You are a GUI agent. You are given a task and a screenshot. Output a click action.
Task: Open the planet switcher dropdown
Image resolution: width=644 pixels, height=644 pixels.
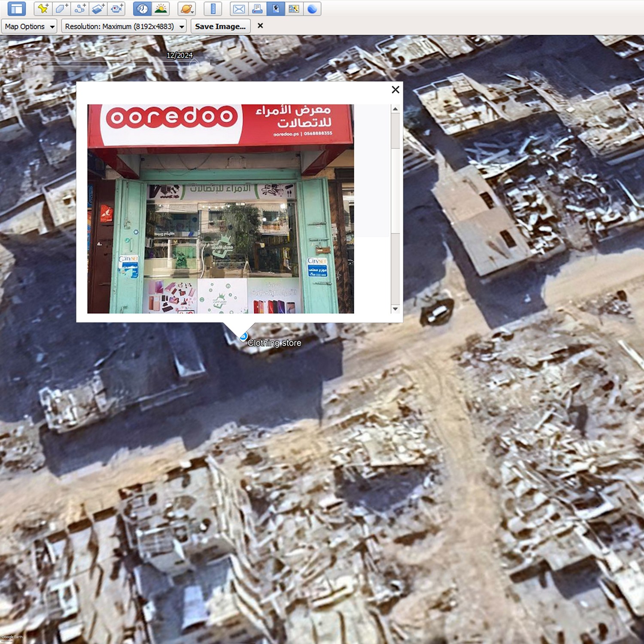point(187,9)
